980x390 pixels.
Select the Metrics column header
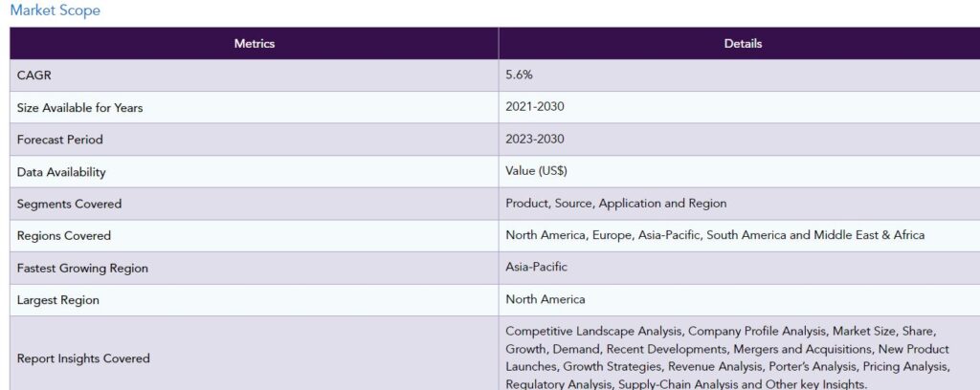click(255, 44)
